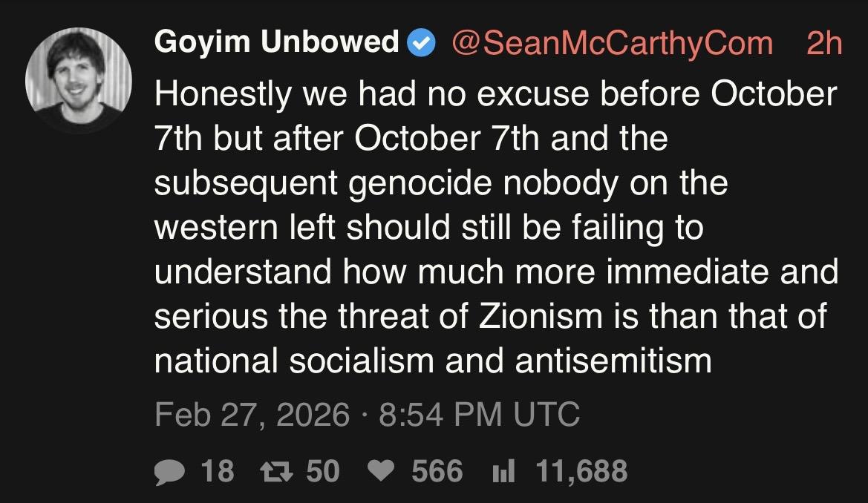The height and width of the screenshot is (503, 868).
Task: Click the 11,688 view count
Action: (x=581, y=471)
